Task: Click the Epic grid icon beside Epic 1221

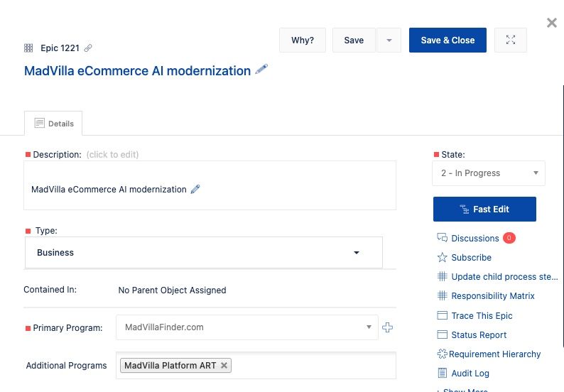Action: click(x=28, y=48)
